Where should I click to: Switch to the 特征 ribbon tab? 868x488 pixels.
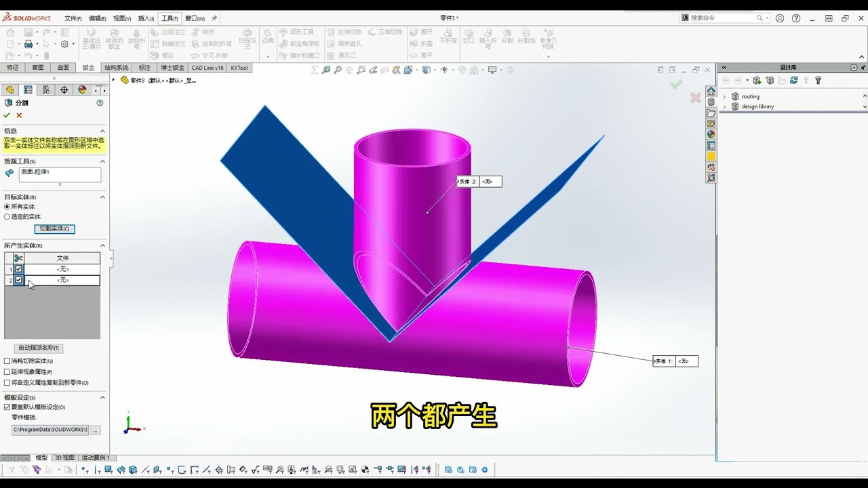12,68
